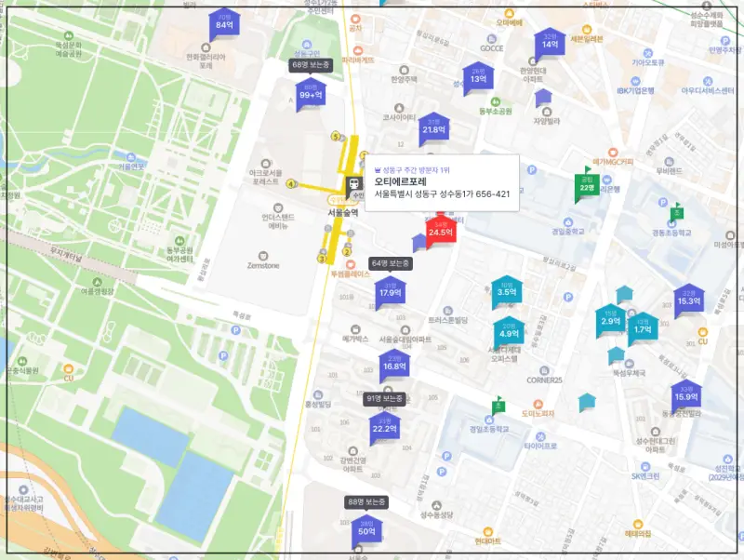Click the 성수동성당 church icon
744x560 pixels.
[436, 505]
